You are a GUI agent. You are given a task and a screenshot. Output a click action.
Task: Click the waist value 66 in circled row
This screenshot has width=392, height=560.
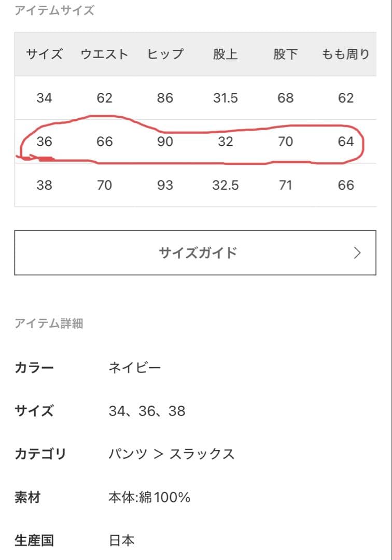(104, 142)
